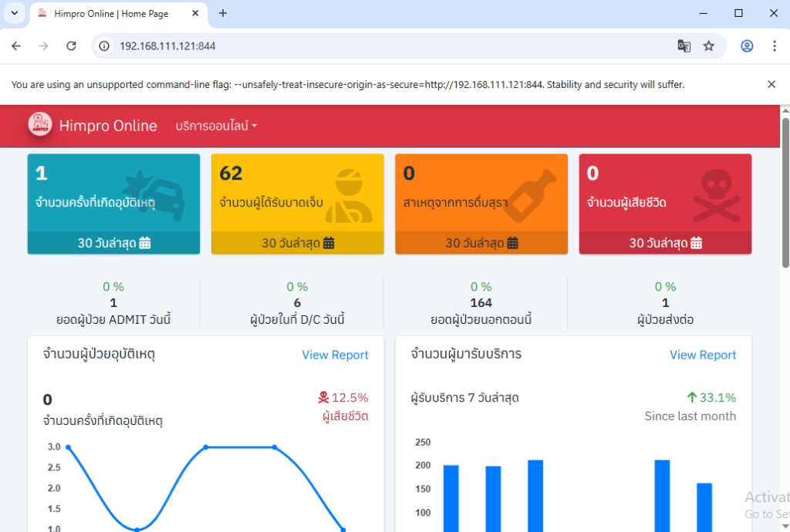
Task: Click the translate page icon in address bar
Action: point(684,46)
